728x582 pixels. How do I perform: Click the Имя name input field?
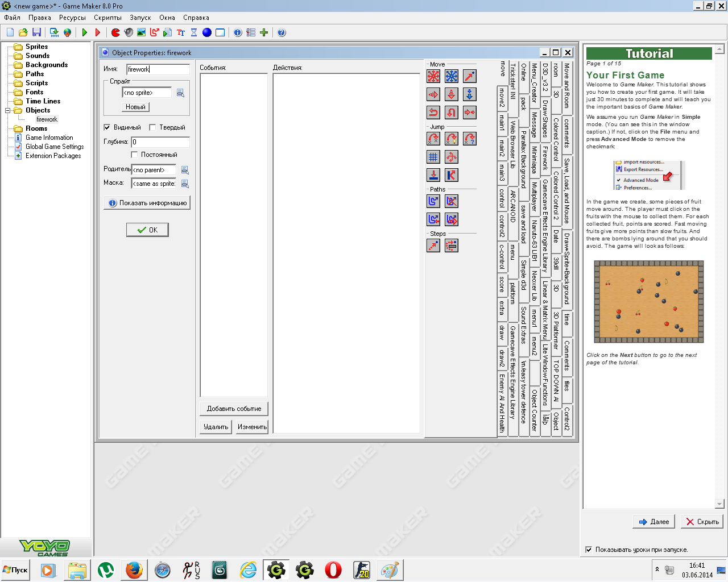coord(158,69)
